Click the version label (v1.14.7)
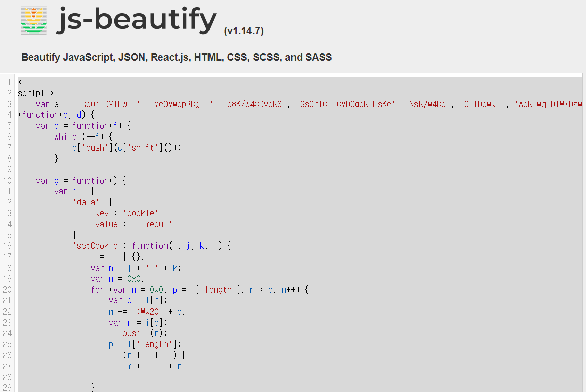The width and height of the screenshot is (586, 392). pyautogui.click(x=244, y=31)
